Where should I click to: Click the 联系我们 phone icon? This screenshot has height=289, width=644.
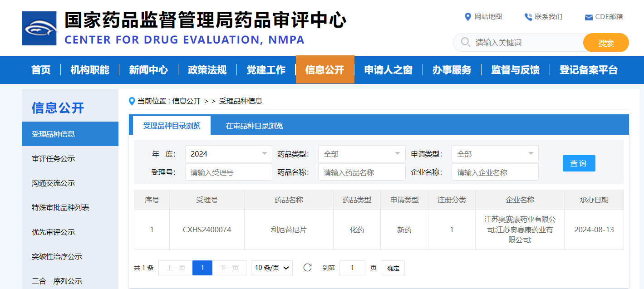pos(528,17)
